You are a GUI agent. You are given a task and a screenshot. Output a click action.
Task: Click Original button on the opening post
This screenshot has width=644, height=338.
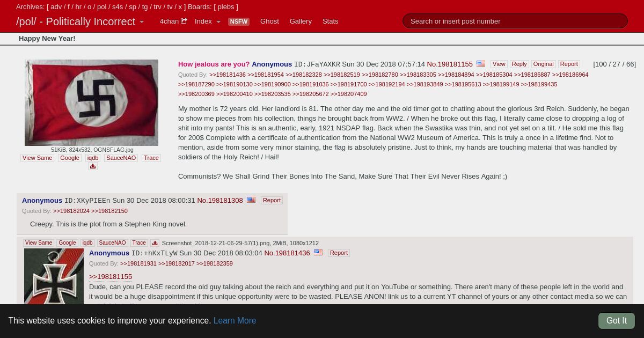[543, 64]
